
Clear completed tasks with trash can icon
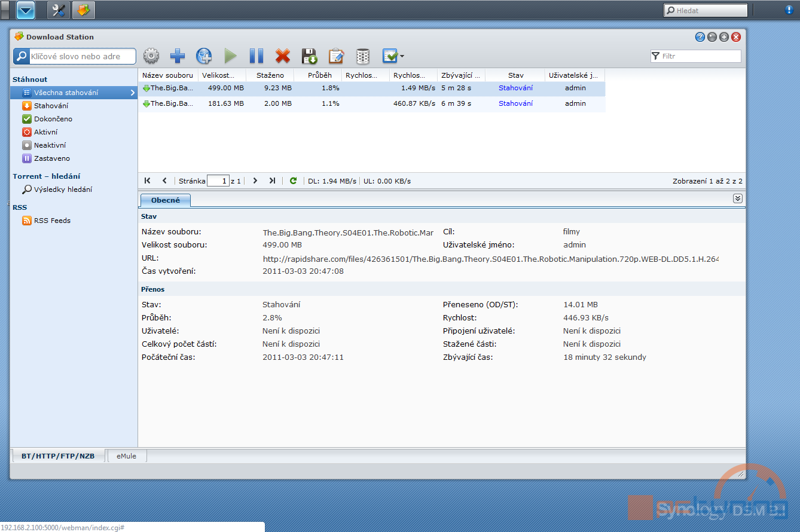(362, 56)
